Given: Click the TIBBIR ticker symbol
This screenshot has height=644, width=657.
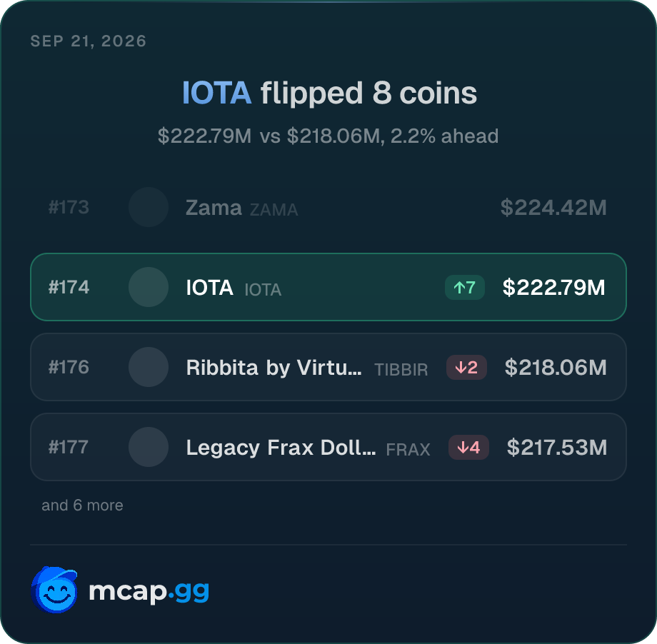Looking at the screenshot, I should point(401,370).
